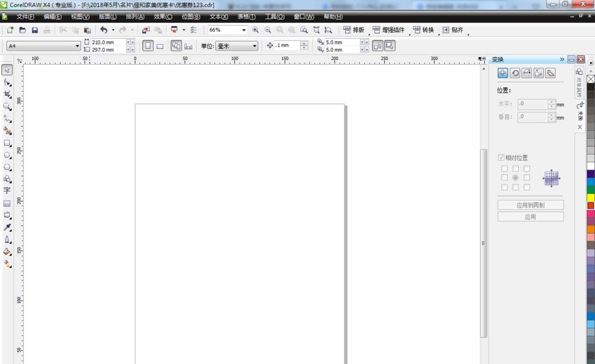Open the 文件(F) menu

pyautogui.click(x=25, y=17)
